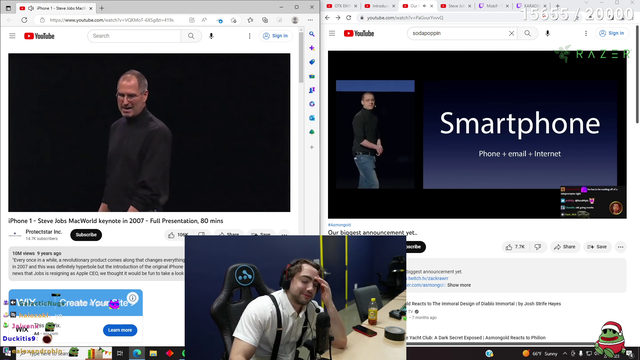Open the Wix ad info icon

(132, 298)
